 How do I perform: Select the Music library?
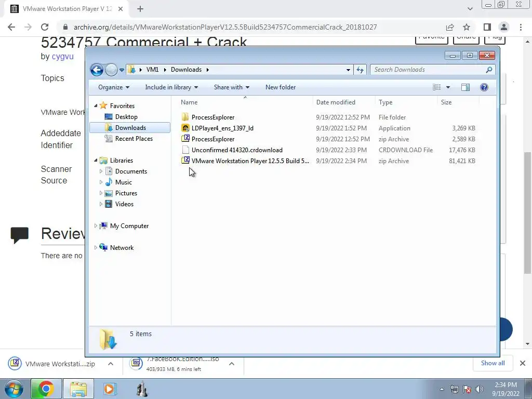[124, 182]
